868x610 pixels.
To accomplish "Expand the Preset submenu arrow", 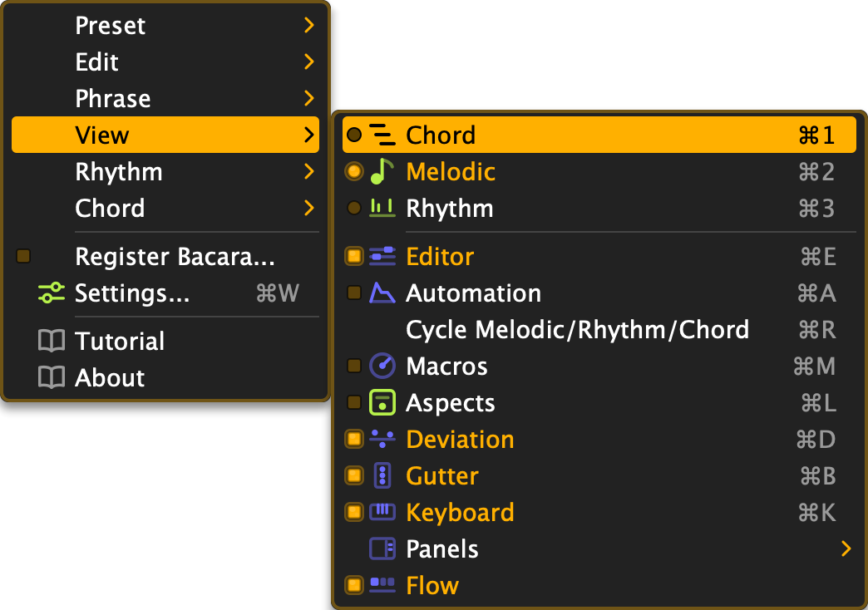I will tap(309, 25).
